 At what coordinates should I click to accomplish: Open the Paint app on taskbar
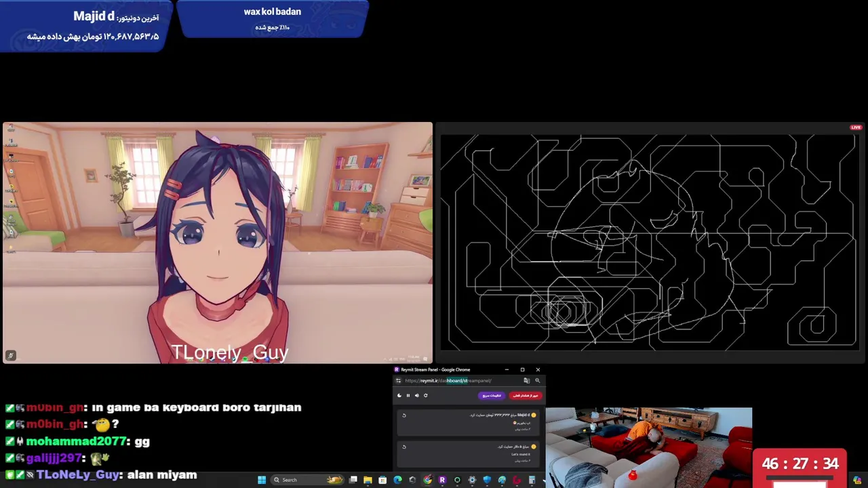[502, 480]
